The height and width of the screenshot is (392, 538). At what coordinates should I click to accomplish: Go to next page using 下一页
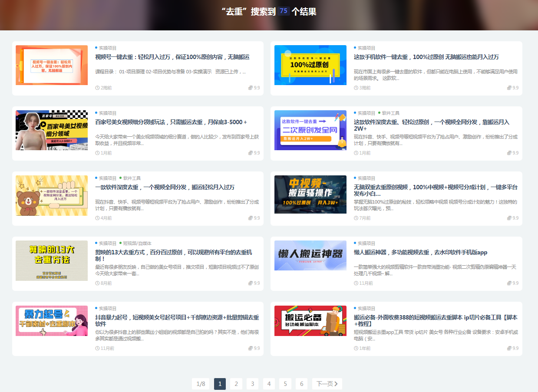[x=327, y=384]
